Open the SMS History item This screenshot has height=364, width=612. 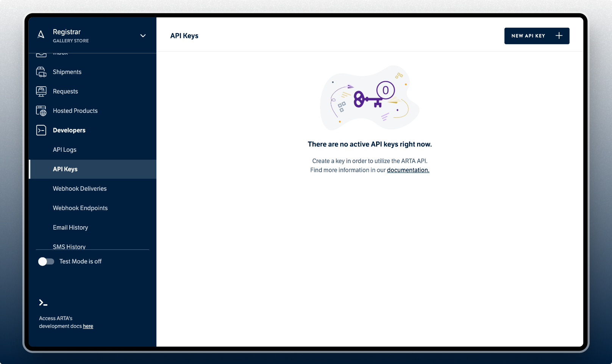click(69, 246)
